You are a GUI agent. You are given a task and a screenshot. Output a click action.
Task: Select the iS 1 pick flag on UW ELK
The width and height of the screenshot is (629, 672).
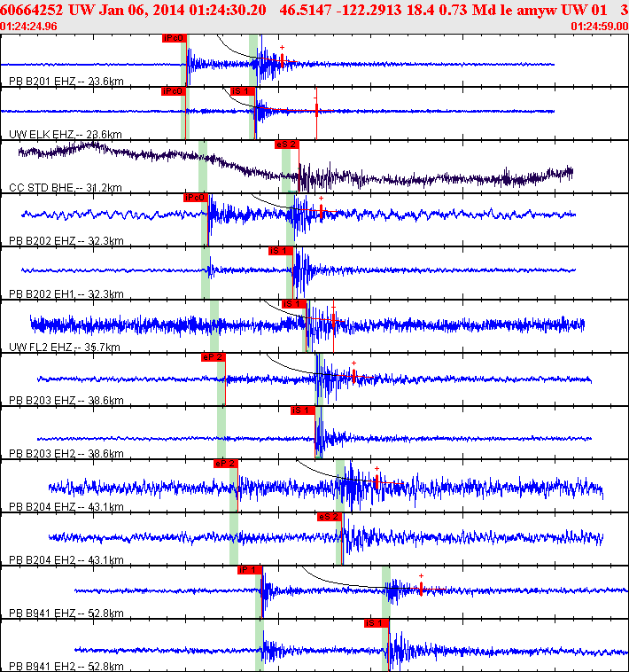[243, 91]
